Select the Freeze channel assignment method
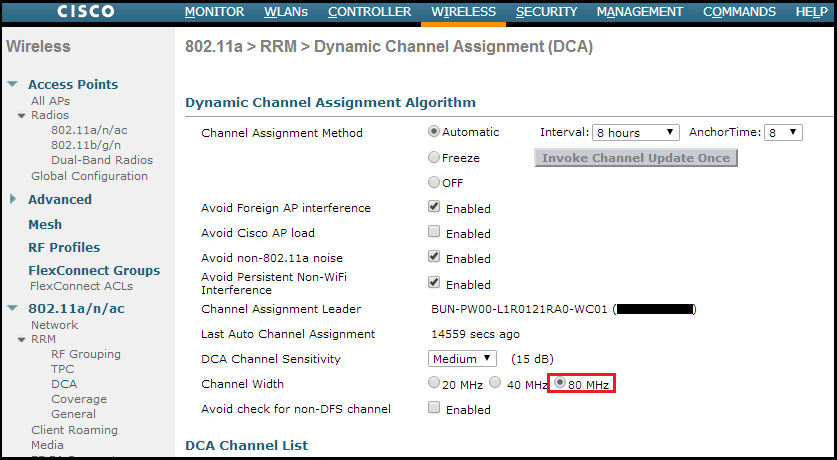 tap(434, 157)
